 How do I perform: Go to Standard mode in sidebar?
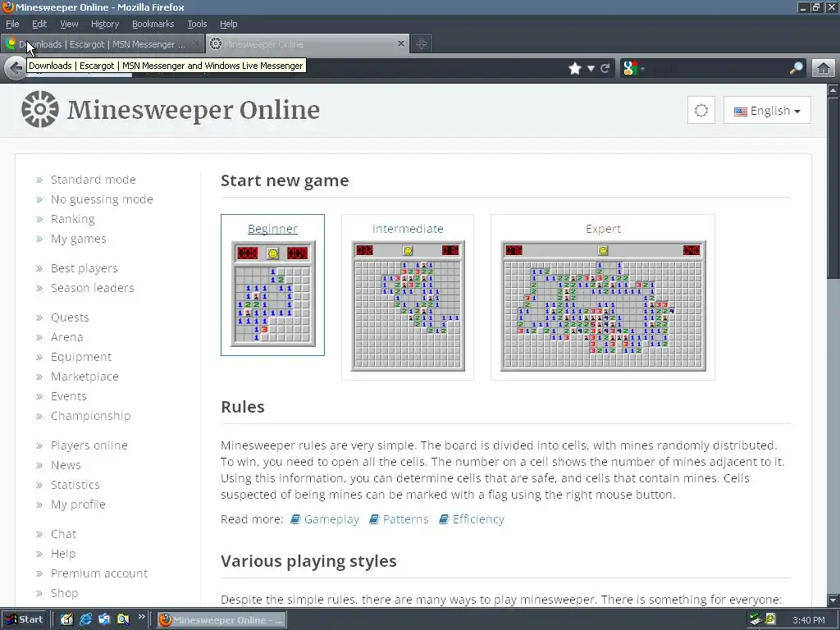coord(94,180)
